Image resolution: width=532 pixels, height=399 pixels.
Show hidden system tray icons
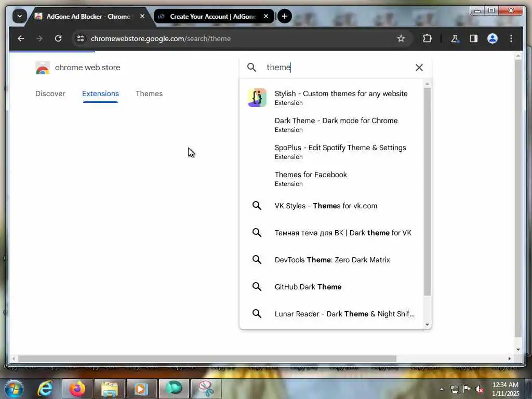[x=442, y=389]
